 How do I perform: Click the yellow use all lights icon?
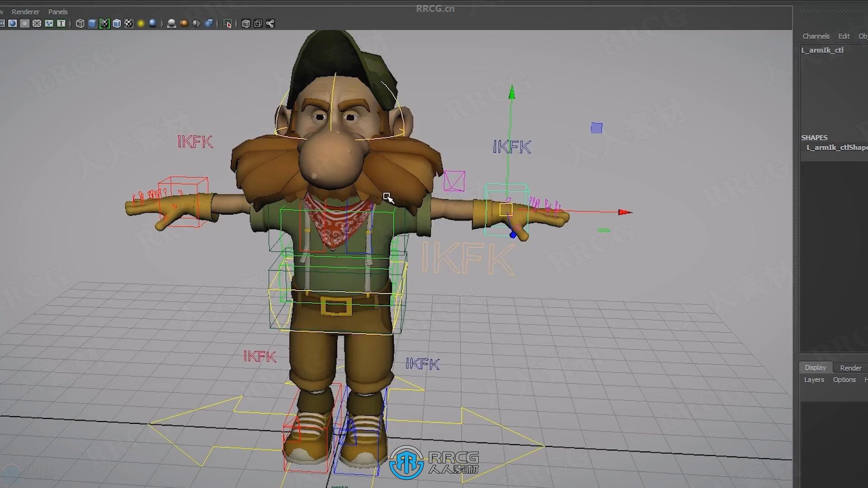(141, 23)
